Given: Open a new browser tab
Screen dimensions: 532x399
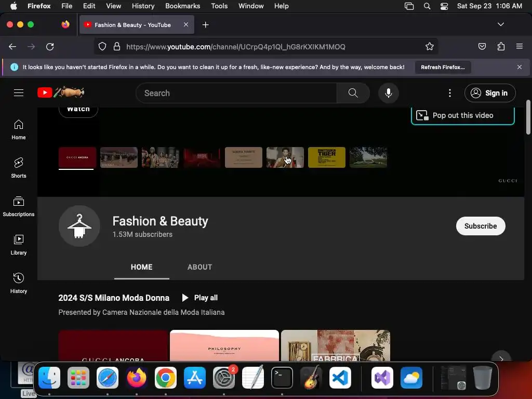Looking at the screenshot, I should (205, 25).
